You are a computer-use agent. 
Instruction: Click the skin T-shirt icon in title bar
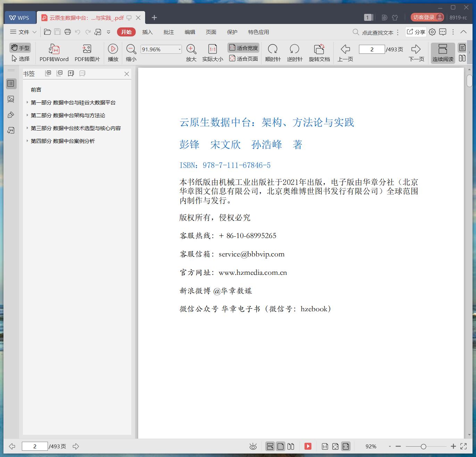click(x=395, y=17)
